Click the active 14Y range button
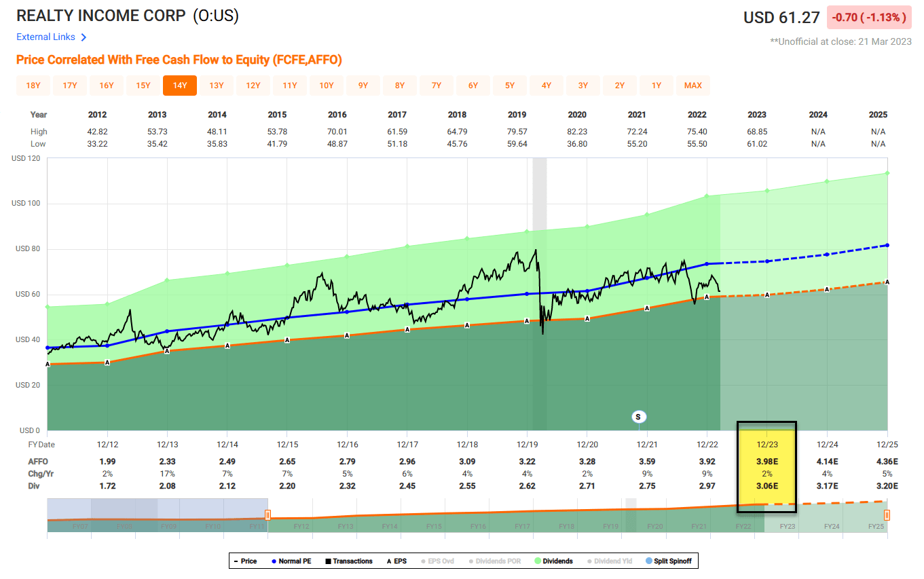Screen dimensions: 924x579 pyautogui.click(x=180, y=86)
